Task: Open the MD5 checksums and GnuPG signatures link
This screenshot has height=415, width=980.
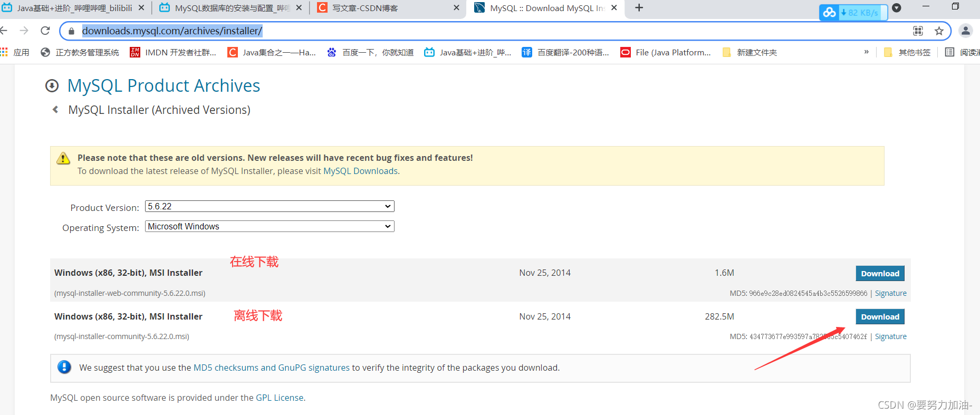Action: [x=271, y=368]
